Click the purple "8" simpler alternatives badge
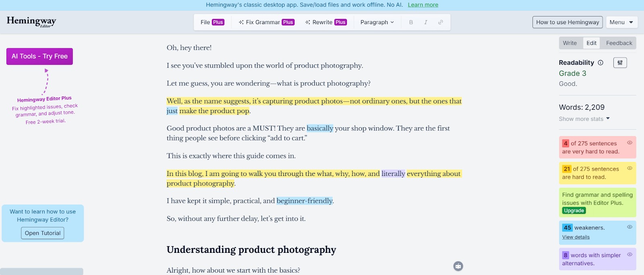This screenshot has height=275, width=644. point(566,255)
